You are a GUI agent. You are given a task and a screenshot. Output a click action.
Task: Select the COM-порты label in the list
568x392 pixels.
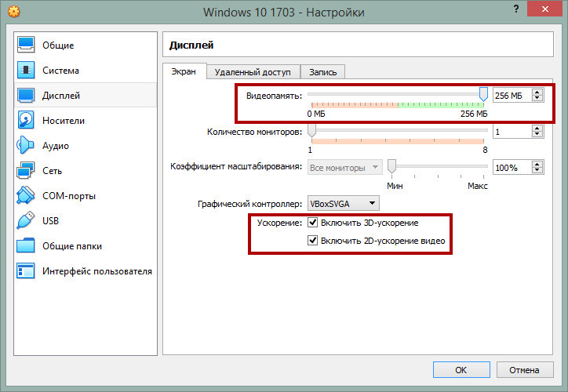pos(69,196)
